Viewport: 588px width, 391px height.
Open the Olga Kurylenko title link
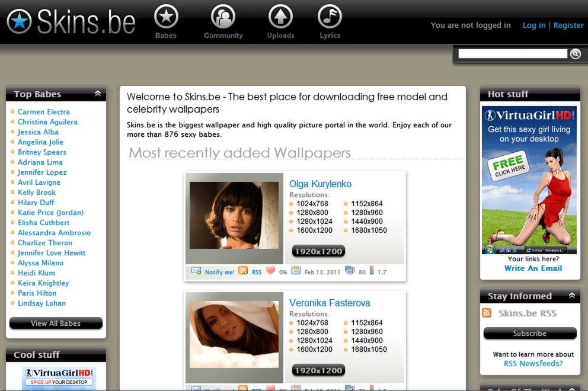point(320,184)
